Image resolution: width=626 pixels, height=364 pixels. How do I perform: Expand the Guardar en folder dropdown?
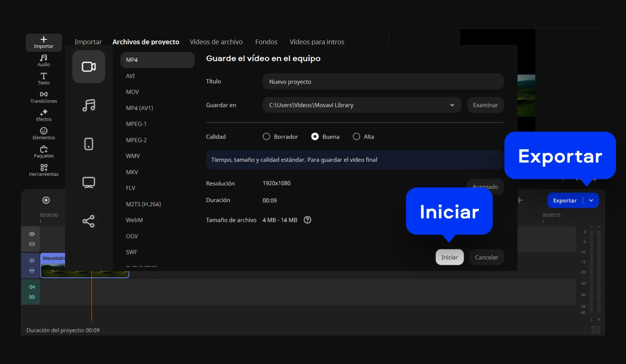coord(452,105)
